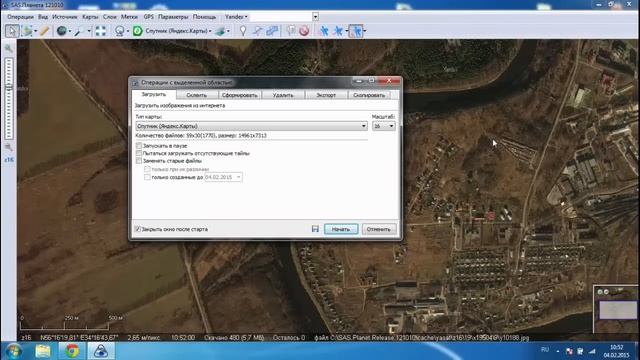Open the placemark manager icon
Screen dimensions: 640x360
[291, 31]
